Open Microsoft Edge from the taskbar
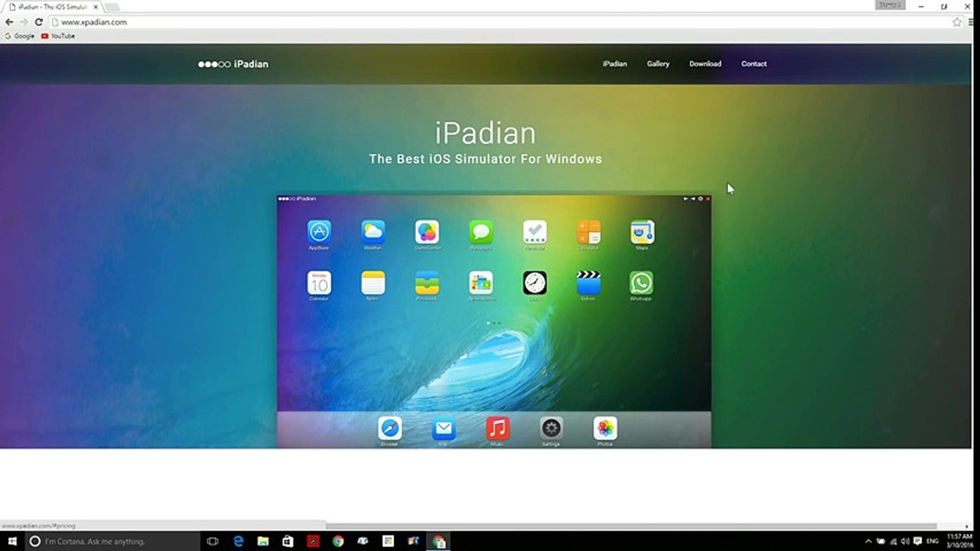 [238, 541]
